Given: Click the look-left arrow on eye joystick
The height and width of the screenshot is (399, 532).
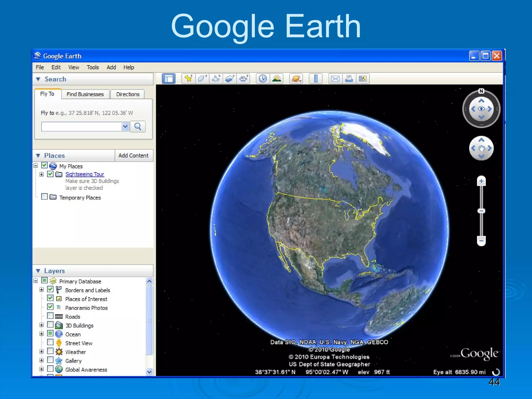Looking at the screenshot, I should [473, 109].
